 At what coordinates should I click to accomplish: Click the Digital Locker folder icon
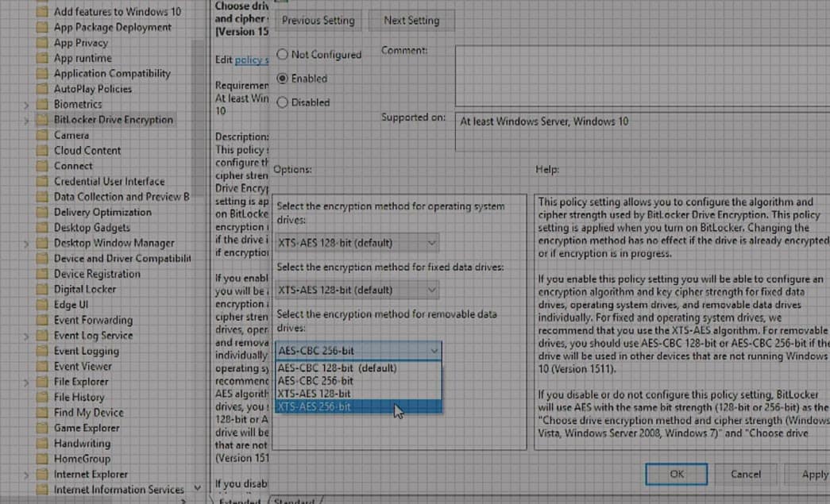point(42,289)
